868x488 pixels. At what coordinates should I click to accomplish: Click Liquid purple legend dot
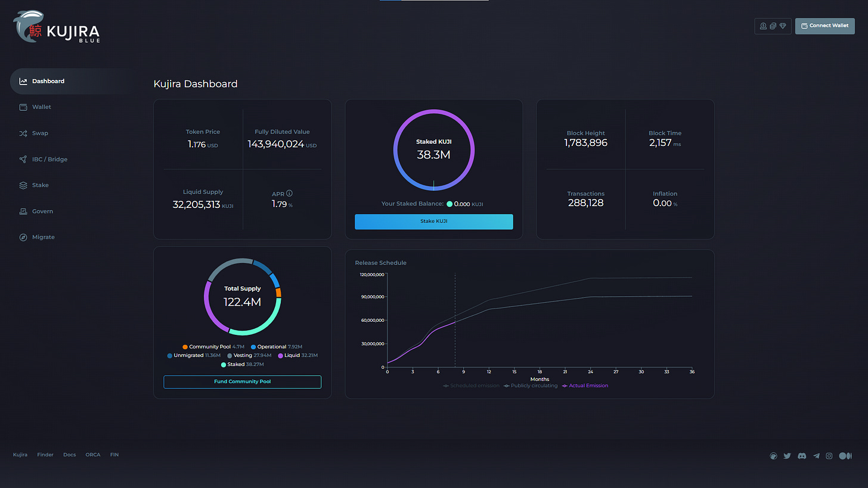point(280,356)
